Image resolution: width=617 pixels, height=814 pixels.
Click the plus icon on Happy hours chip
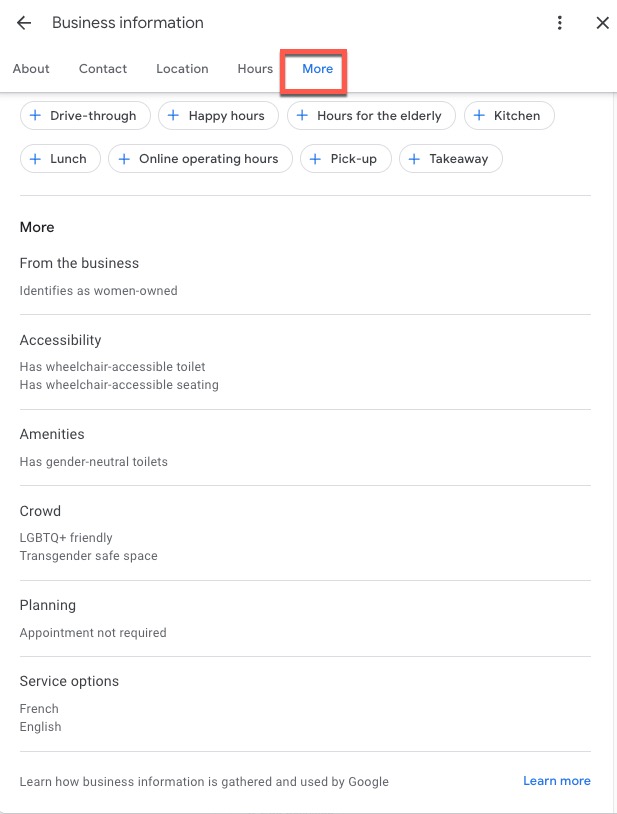(x=171, y=115)
